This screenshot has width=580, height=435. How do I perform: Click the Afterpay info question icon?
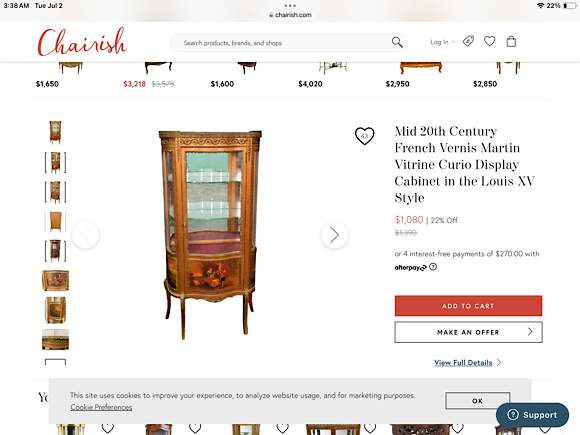click(x=433, y=267)
